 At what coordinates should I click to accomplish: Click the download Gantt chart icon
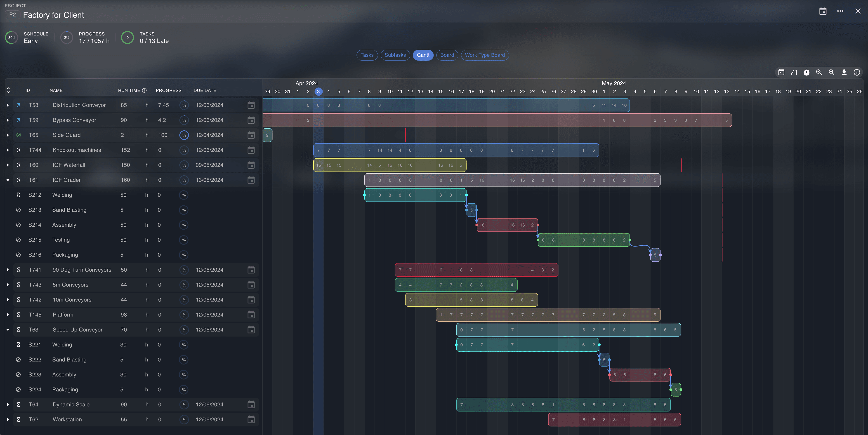pos(844,73)
